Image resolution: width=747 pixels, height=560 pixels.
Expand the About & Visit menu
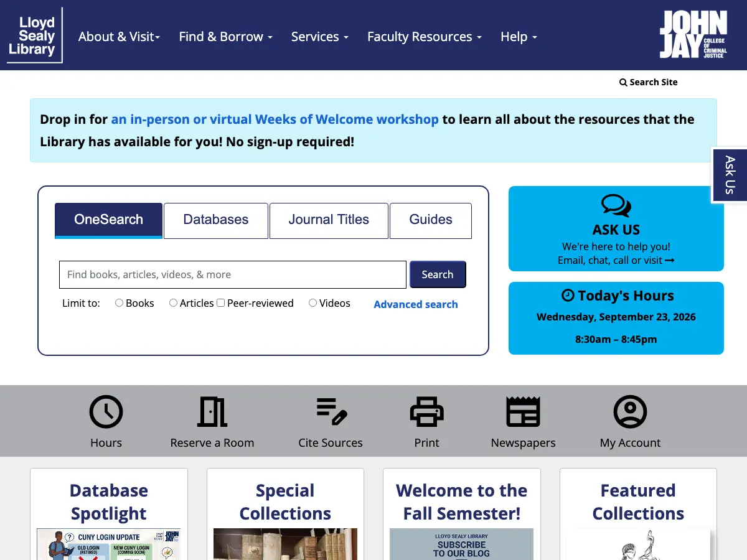coord(119,37)
